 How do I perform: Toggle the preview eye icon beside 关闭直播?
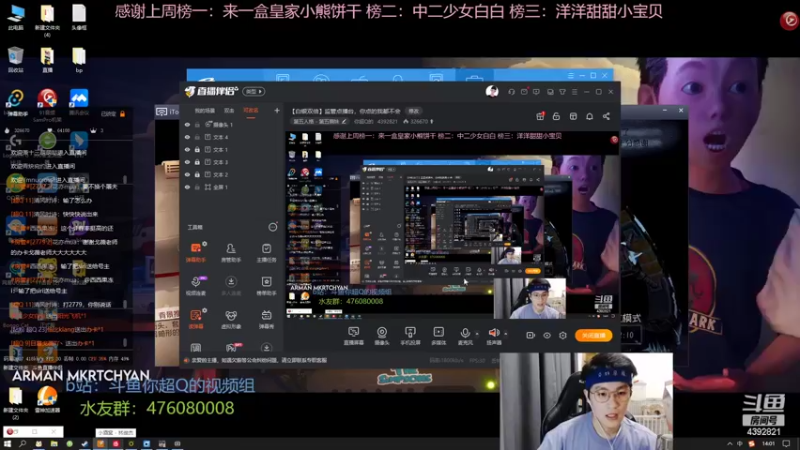click(x=547, y=335)
